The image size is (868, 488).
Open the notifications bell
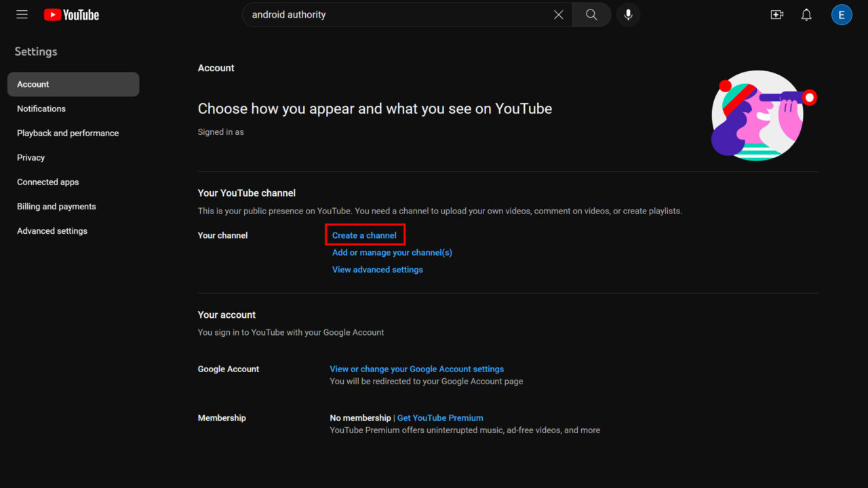point(806,15)
